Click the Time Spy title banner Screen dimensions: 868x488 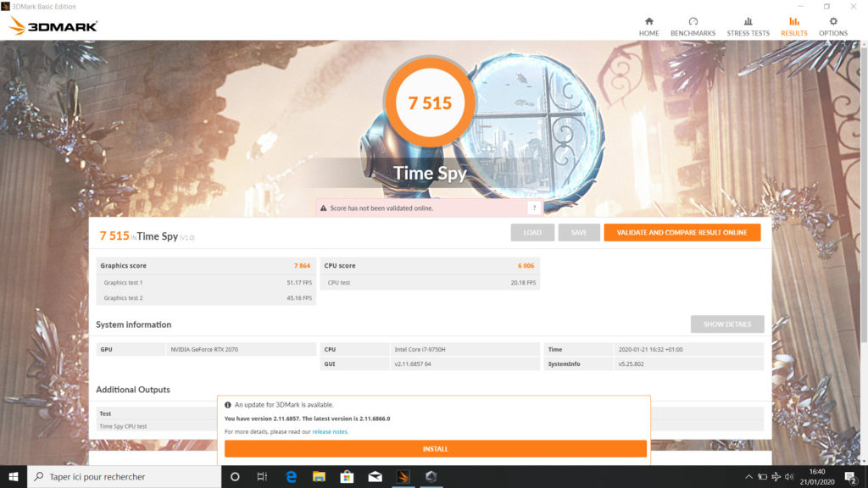click(x=430, y=173)
